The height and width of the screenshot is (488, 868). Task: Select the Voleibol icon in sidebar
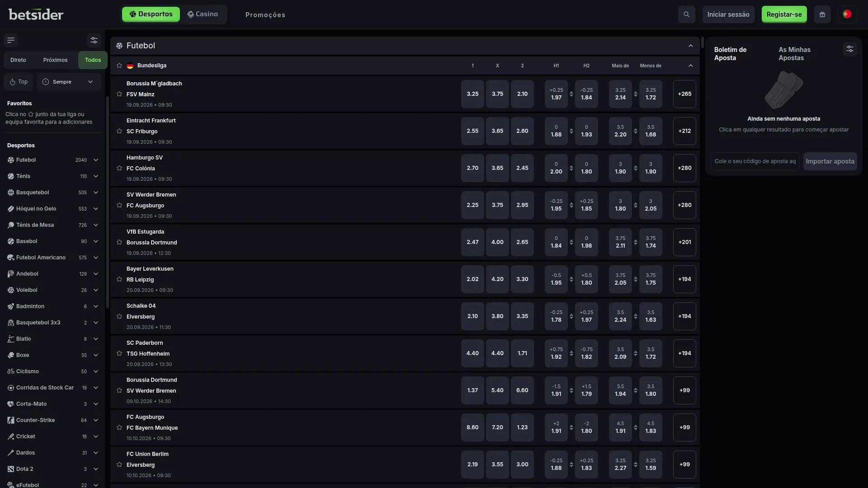pyautogui.click(x=11, y=290)
